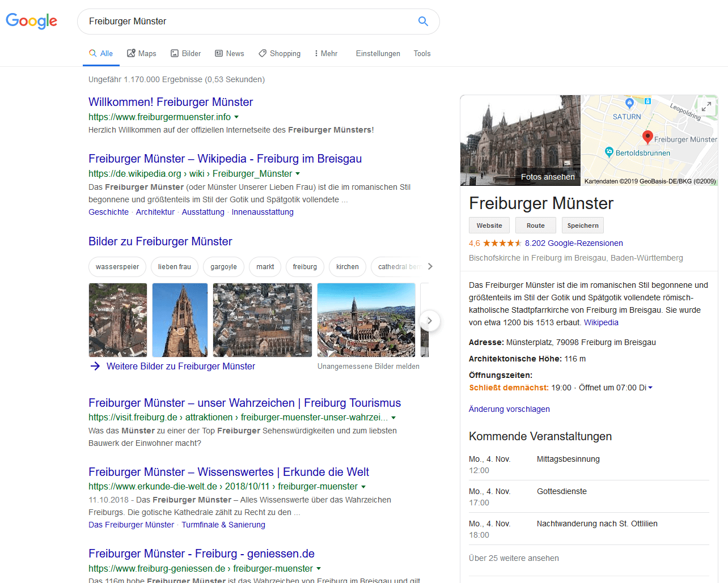The image size is (728, 583).
Task: Open Wikipedia Freiburger Münster result
Action: [x=225, y=159]
